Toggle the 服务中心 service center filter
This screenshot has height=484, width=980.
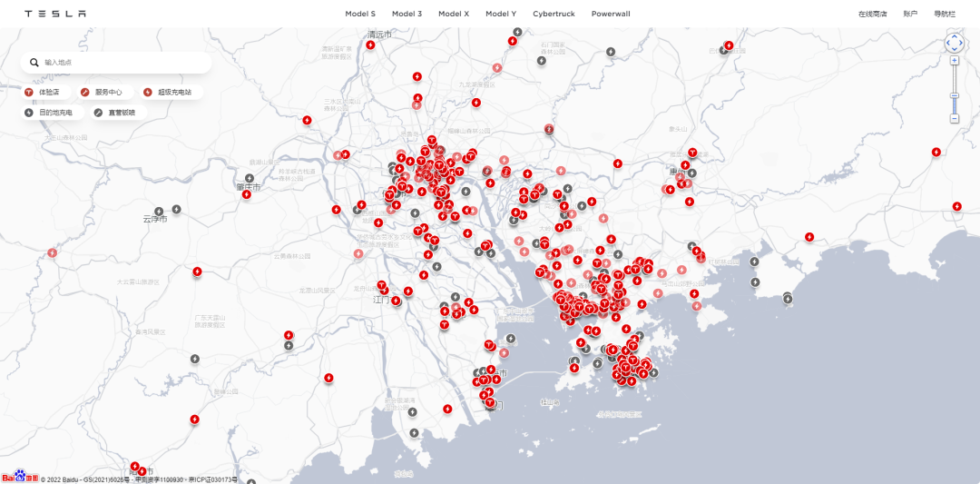tap(103, 92)
